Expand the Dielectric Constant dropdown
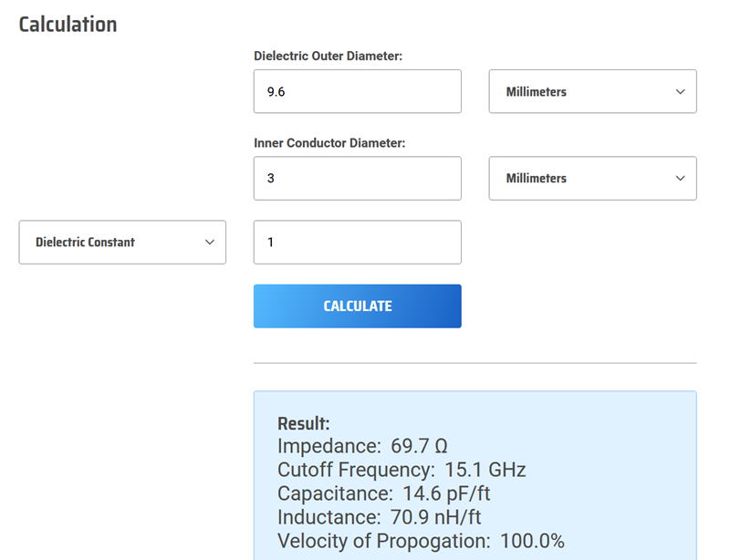This screenshot has height=560, width=730. [122, 243]
